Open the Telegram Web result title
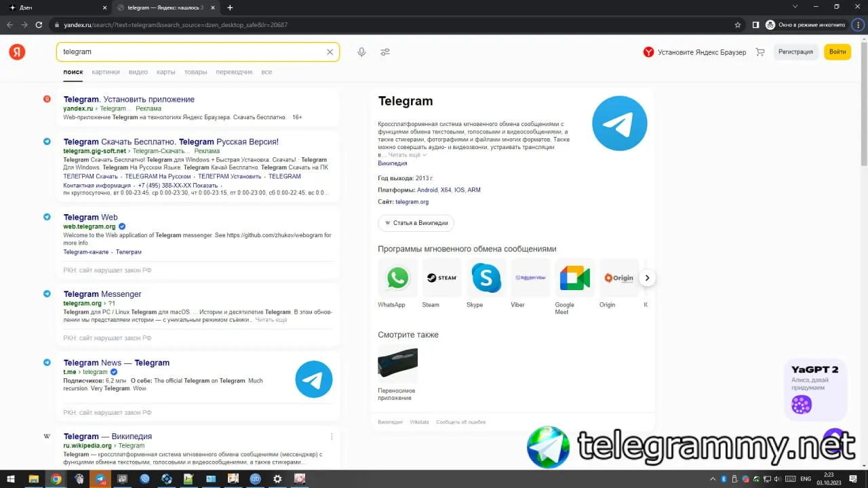Viewport: 868px width, 488px height. coord(91,218)
